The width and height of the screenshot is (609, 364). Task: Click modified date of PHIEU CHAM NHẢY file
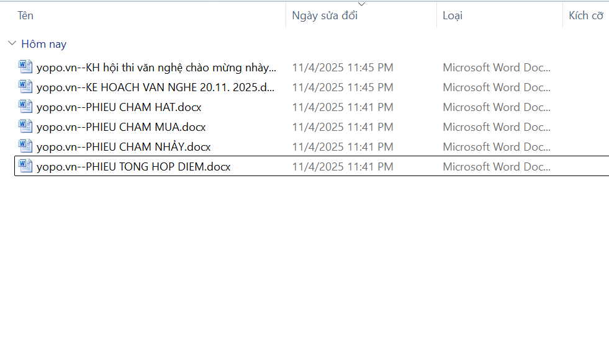pyautogui.click(x=343, y=147)
